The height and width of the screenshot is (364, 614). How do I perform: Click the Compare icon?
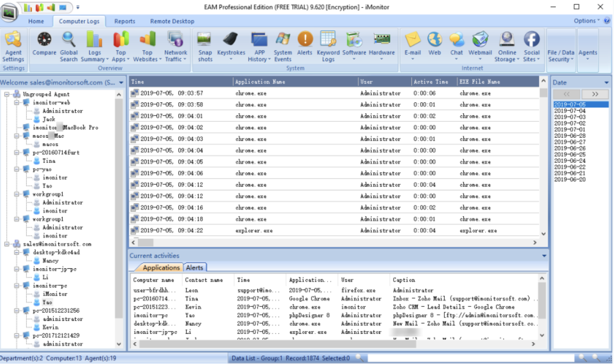(x=44, y=45)
